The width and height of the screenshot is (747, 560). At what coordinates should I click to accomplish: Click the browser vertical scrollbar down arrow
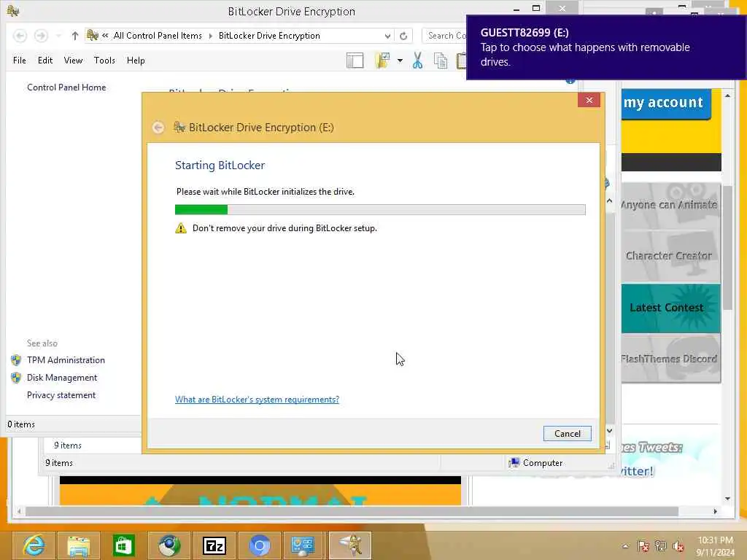point(727,499)
